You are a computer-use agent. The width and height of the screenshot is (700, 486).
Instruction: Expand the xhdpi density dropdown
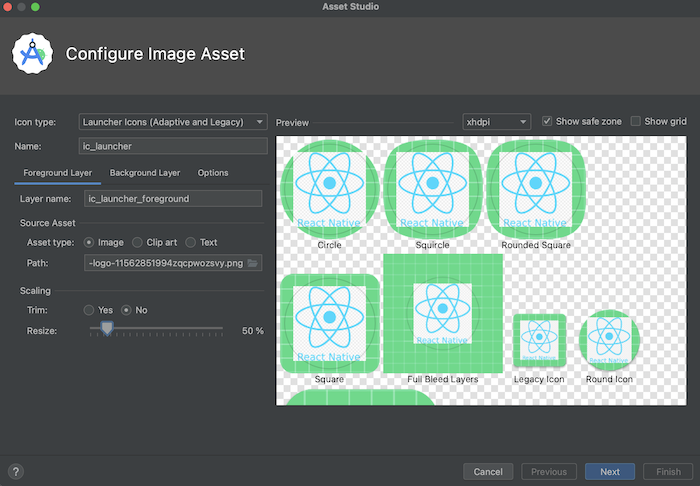point(496,121)
